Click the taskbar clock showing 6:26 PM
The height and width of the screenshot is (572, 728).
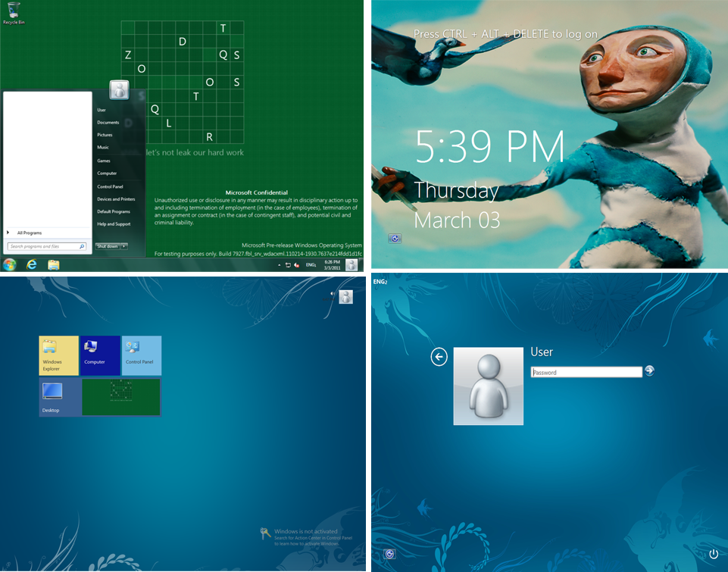(x=332, y=265)
